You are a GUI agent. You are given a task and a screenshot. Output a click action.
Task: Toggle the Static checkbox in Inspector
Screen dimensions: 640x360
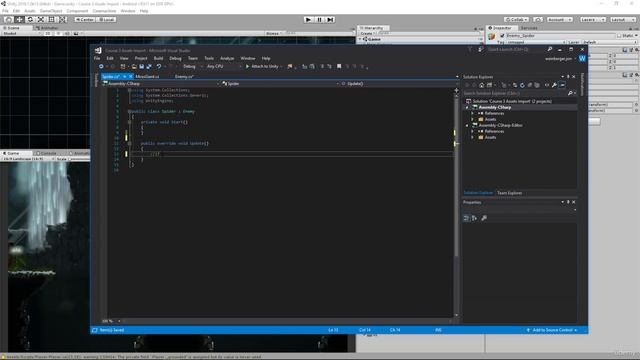tap(619, 36)
